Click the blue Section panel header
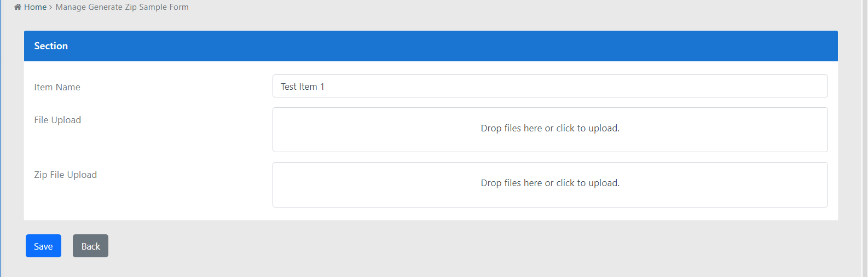The width and height of the screenshot is (868, 277). pos(431,46)
